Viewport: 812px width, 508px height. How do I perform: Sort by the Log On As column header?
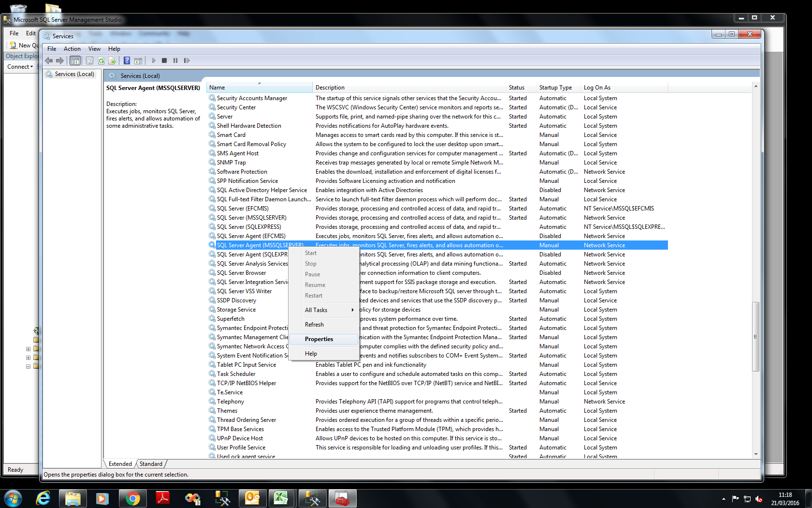pyautogui.click(x=624, y=88)
